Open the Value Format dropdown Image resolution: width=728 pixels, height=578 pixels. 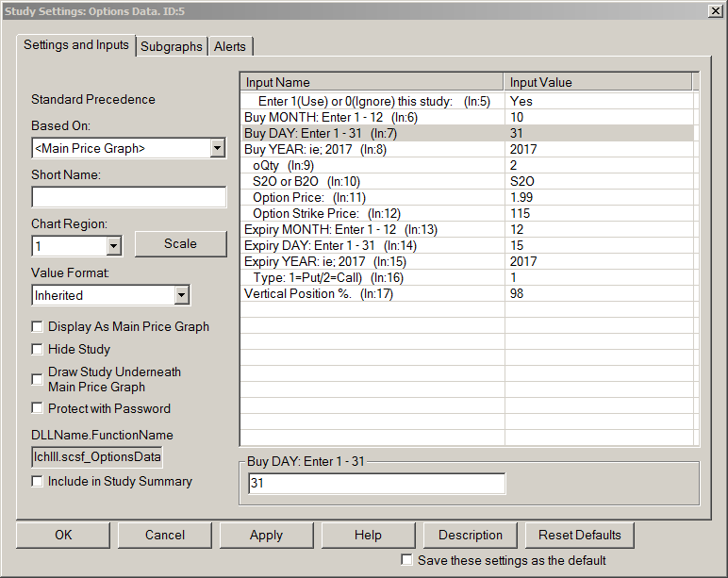pyautogui.click(x=182, y=295)
